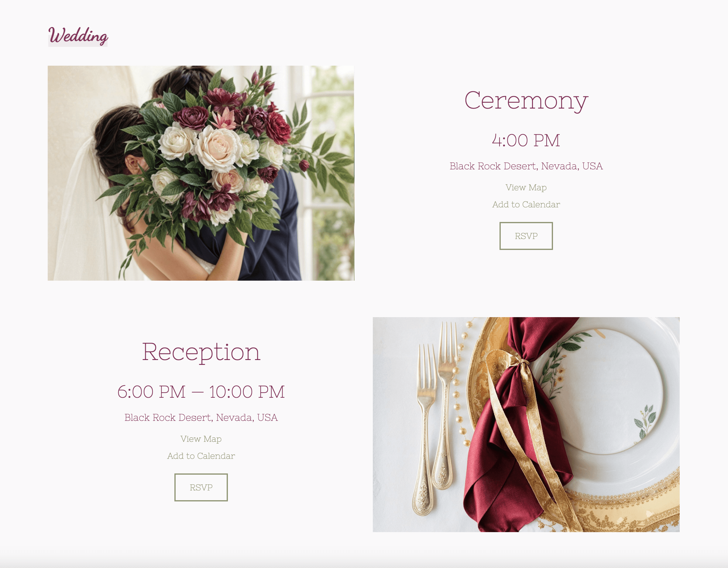Open the Ceremony View Map link
This screenshot has height=568, width=728.
point(526,187)
